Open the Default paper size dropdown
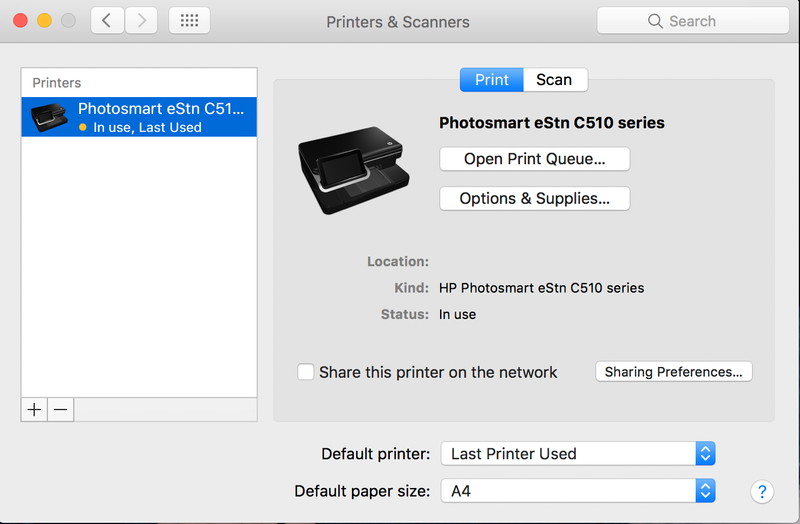800x524 pixels. (x=578, y=491)
